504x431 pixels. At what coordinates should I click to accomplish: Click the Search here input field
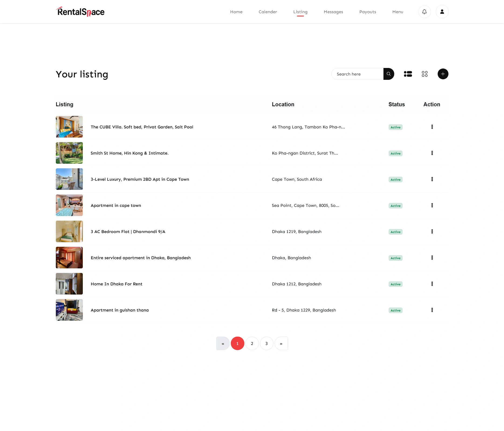357,74
